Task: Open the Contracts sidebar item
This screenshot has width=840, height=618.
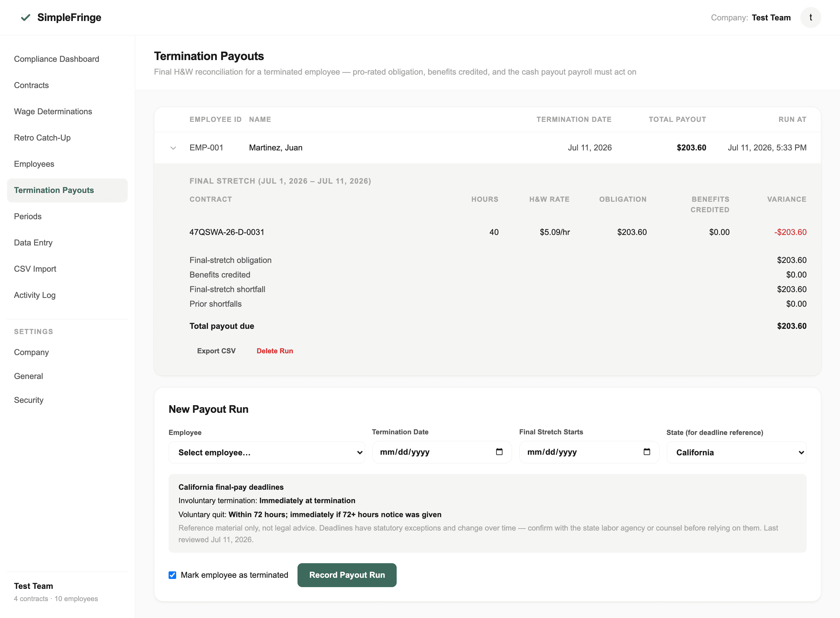Action: (32, 85)
